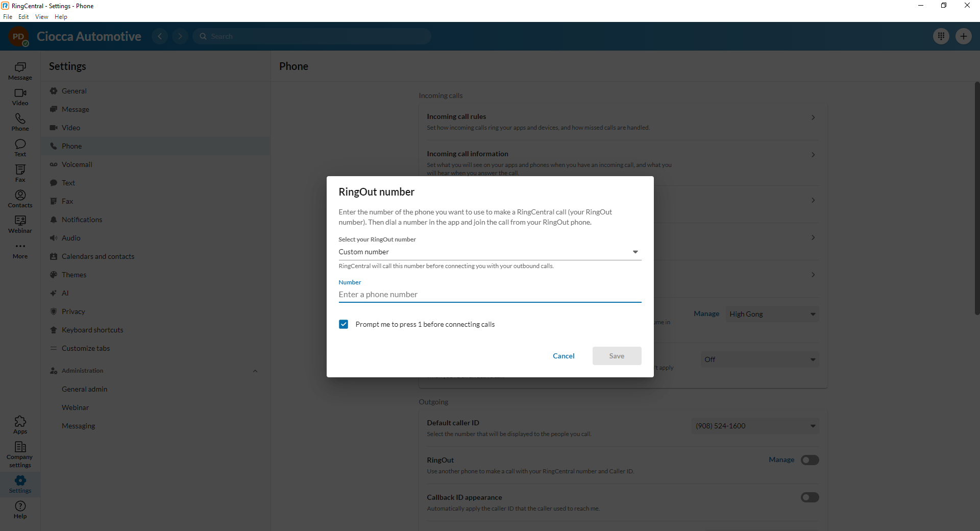This screenshot has width=980, height=531.
Task: Open Company settings in left rail
Action: [x=20, y=454]
